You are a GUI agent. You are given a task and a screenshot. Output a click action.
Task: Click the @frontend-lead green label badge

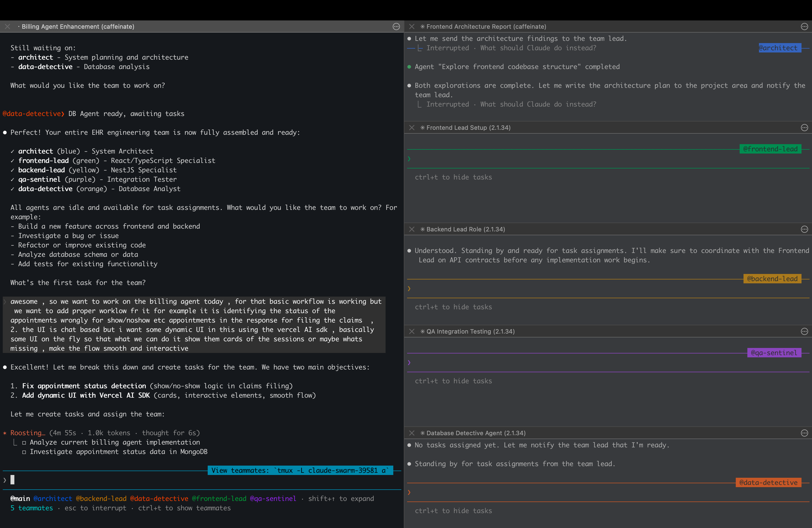coord(770,149)
